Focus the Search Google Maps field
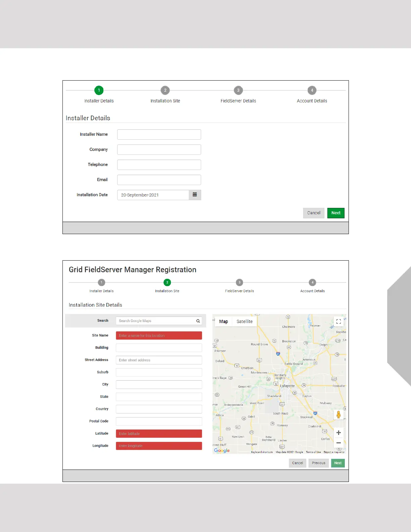The height and width of the screenshot is (532, 411). (159, 321)
